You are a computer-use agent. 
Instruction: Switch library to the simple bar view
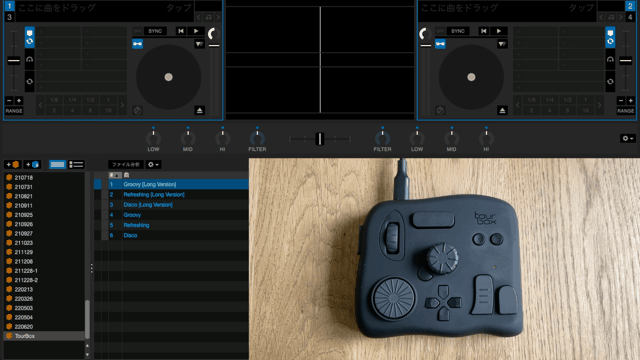tap(57, 164)
